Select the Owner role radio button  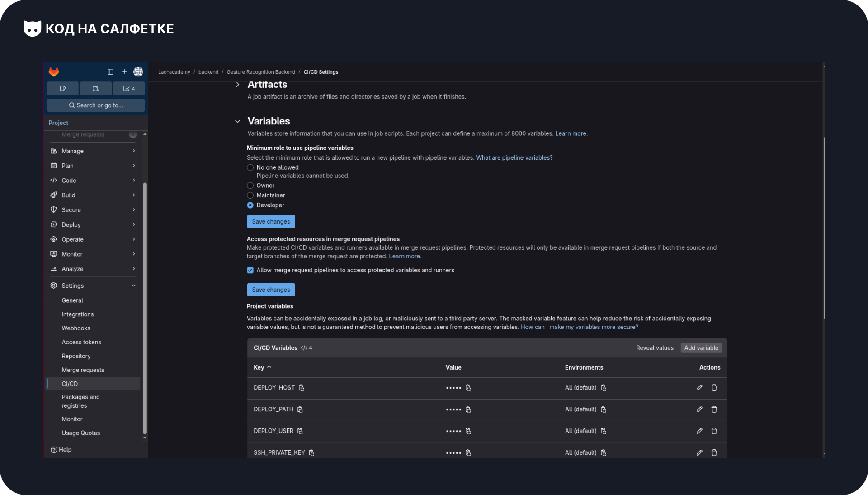tap(250, 186)
